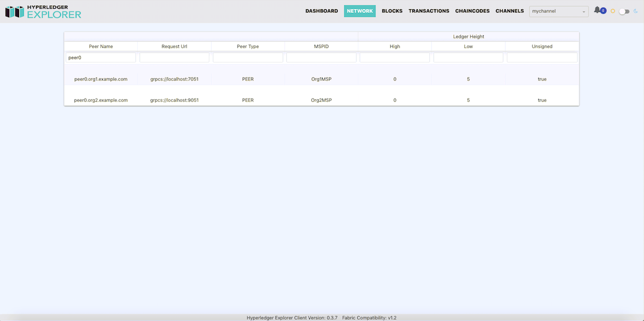The height and width of the screenshot is (321, 644).
Task: Sort by the MSPID column header
Action: point(321,46)
